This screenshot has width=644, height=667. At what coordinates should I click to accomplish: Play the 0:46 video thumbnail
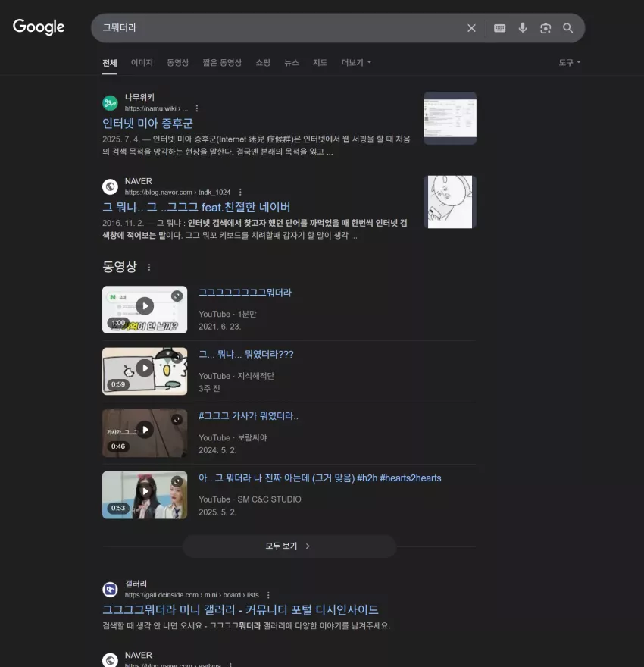click(145, 433)
